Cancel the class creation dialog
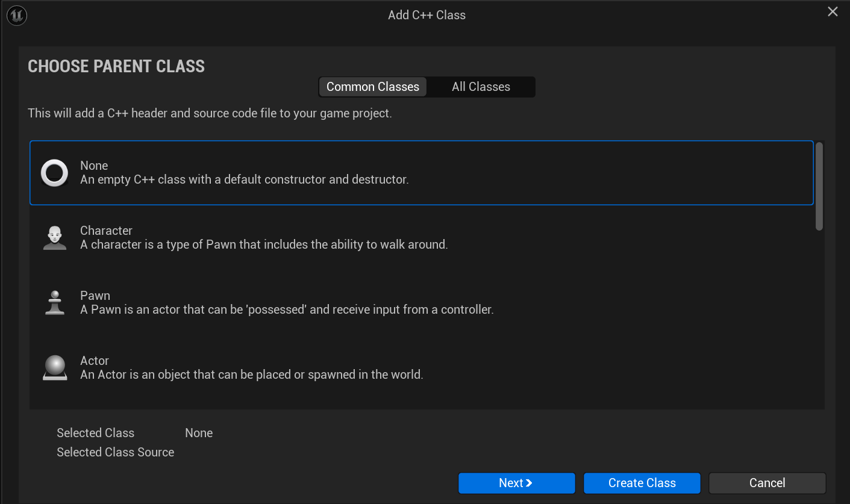850x504 pixels. [767, 483]
